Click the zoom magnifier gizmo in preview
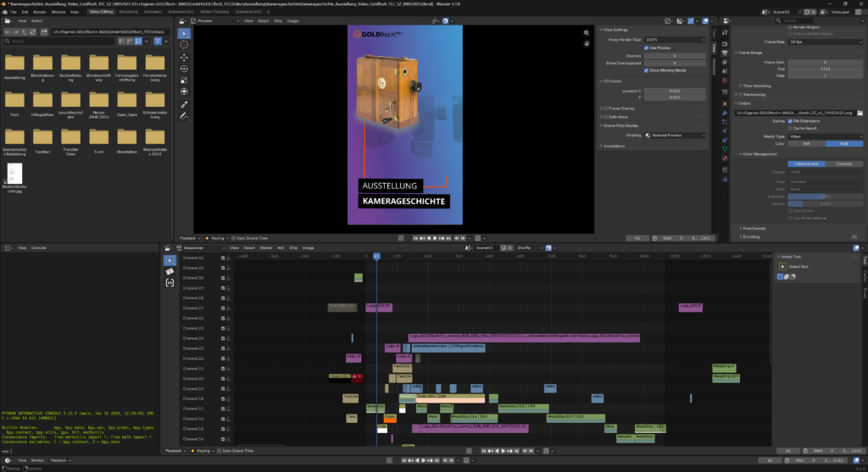Screen dimensions: 868x472 point(587,33)
